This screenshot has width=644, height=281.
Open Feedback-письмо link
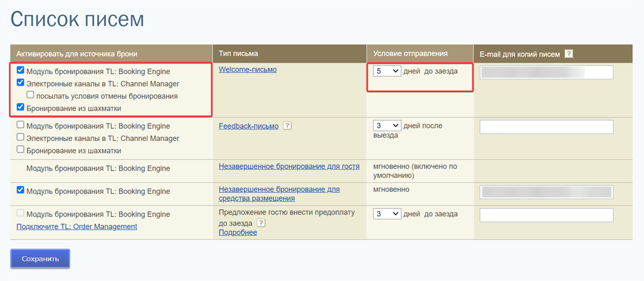coord(248,126)
